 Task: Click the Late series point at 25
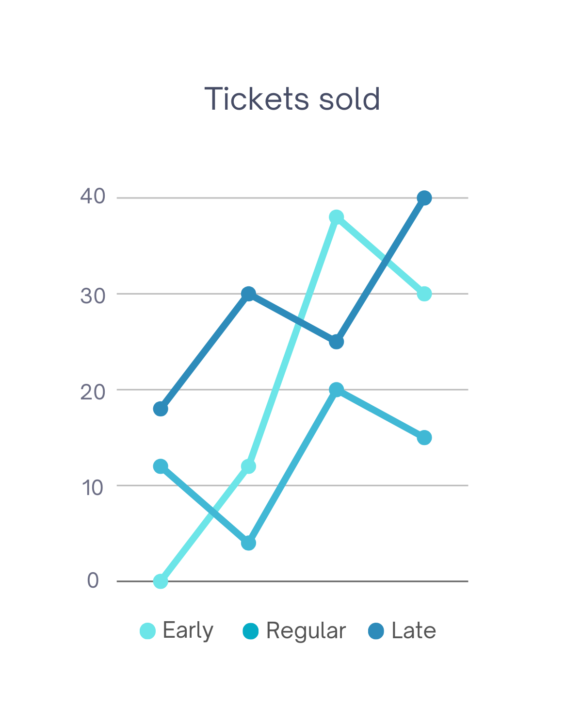pos(336,342)
